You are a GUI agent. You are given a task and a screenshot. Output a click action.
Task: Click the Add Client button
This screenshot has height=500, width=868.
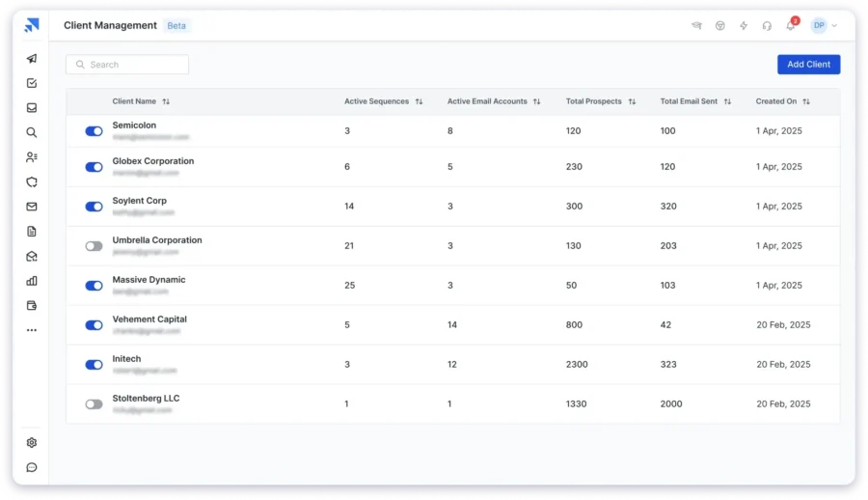click(x=808, y=65)
